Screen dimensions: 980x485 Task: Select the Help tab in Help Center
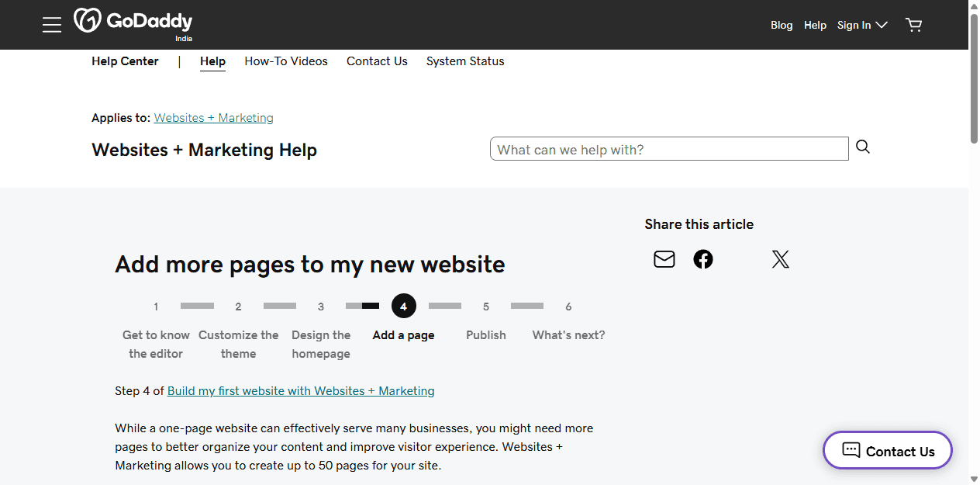click(212, 61)
